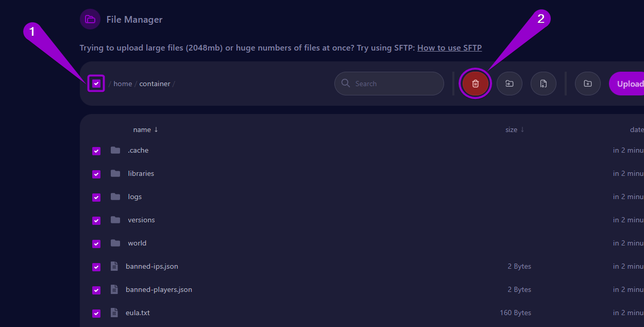The image size is (644, 327).
Task: Uncheck the select-all checkbox
Action: [x=96, y=83]
